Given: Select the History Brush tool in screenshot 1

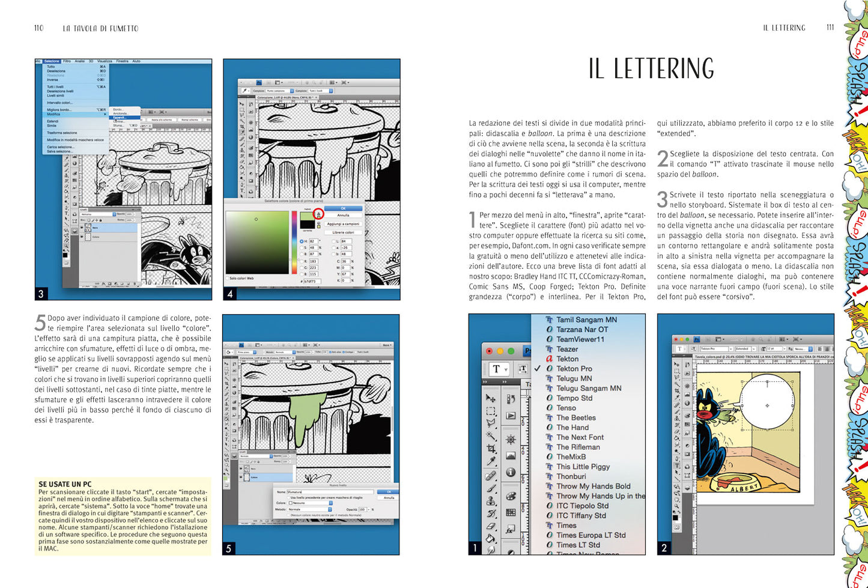Looking at the screenshot, I should [x=491, y=514].
